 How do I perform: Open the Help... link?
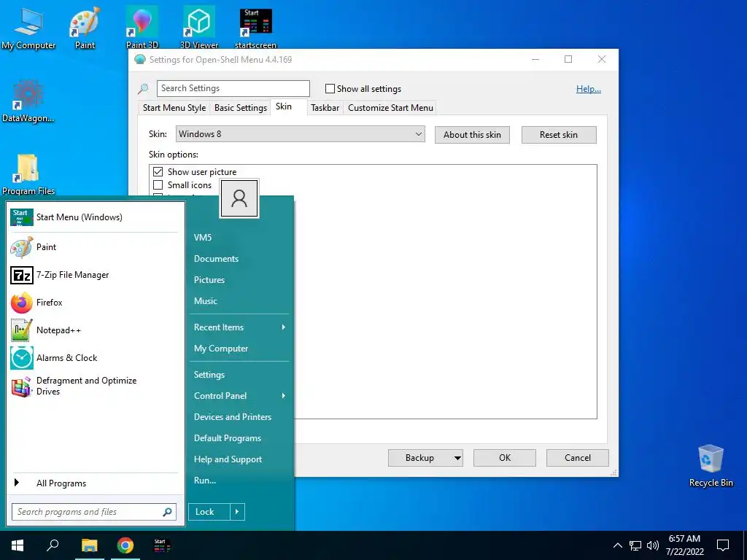pos(589,88)
